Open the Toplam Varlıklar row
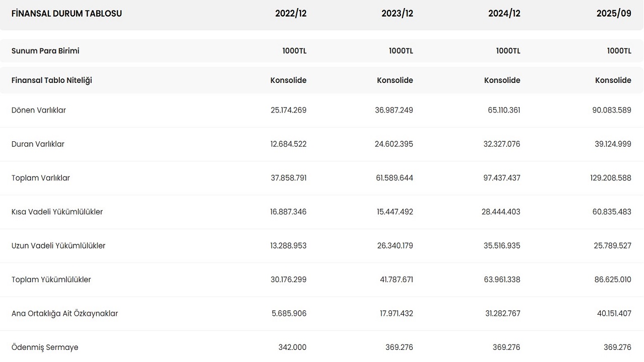 pyautogui.click(x=41, y=178)
